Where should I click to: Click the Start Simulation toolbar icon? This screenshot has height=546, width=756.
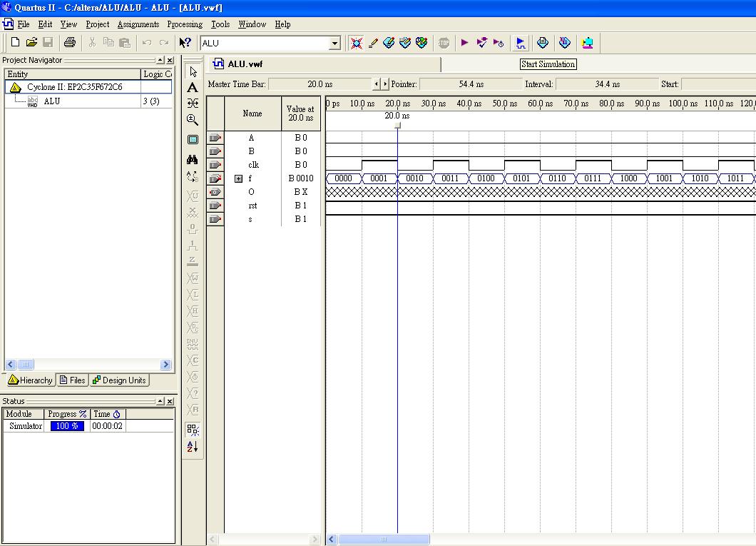point(520,43)
